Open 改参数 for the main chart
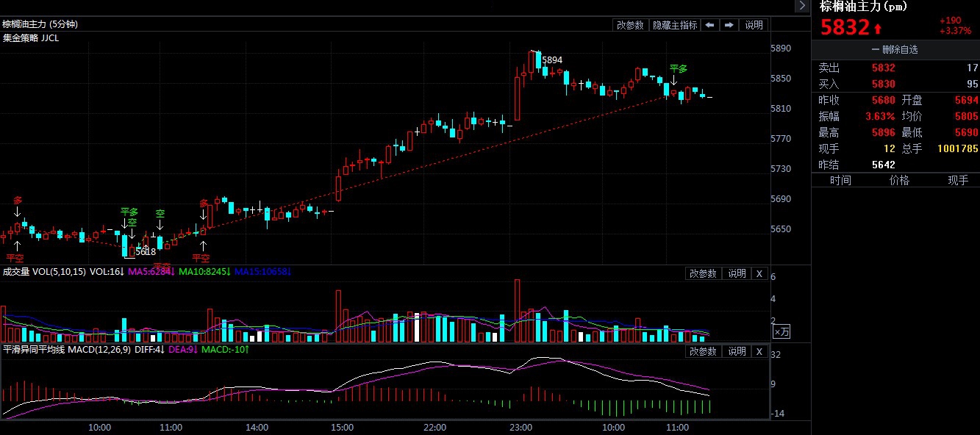The image size is (980, 435). click(x=630, y=25)
